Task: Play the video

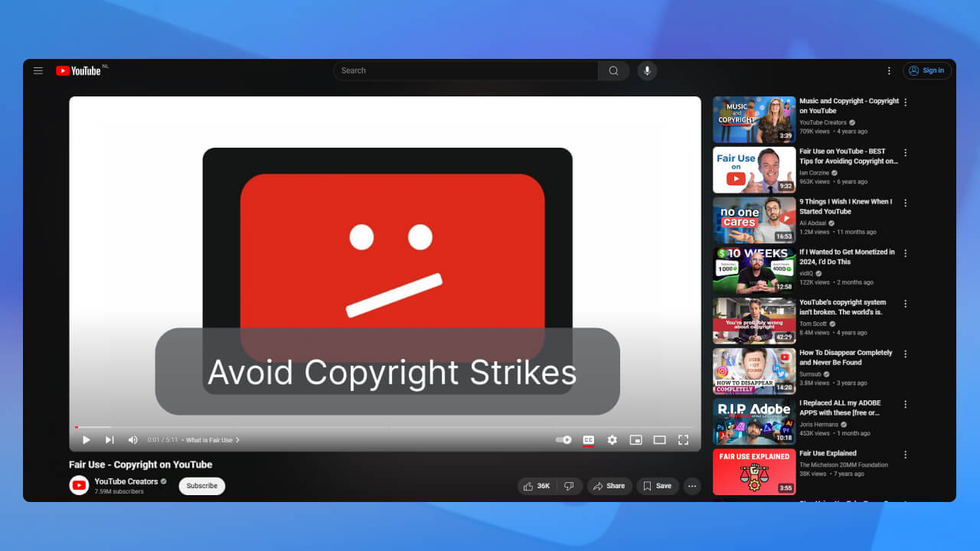Action: click(87, 440)
